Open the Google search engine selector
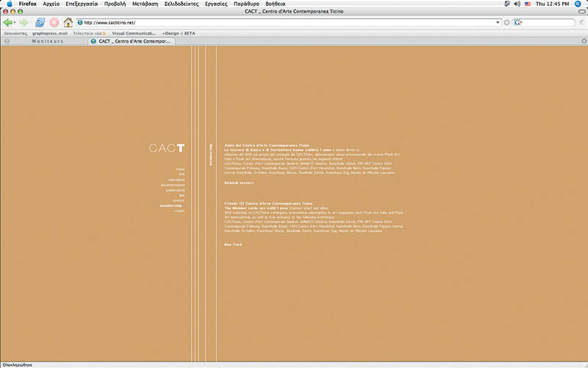 click(518, 23)
